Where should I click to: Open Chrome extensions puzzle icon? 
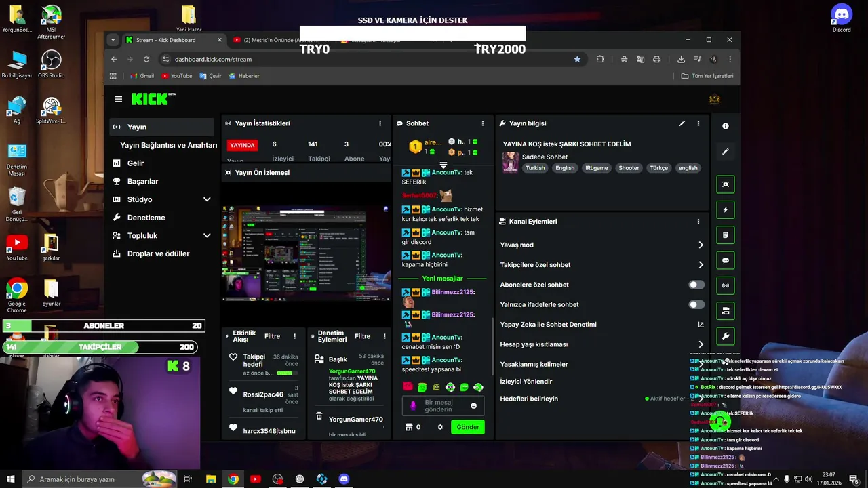600,59
